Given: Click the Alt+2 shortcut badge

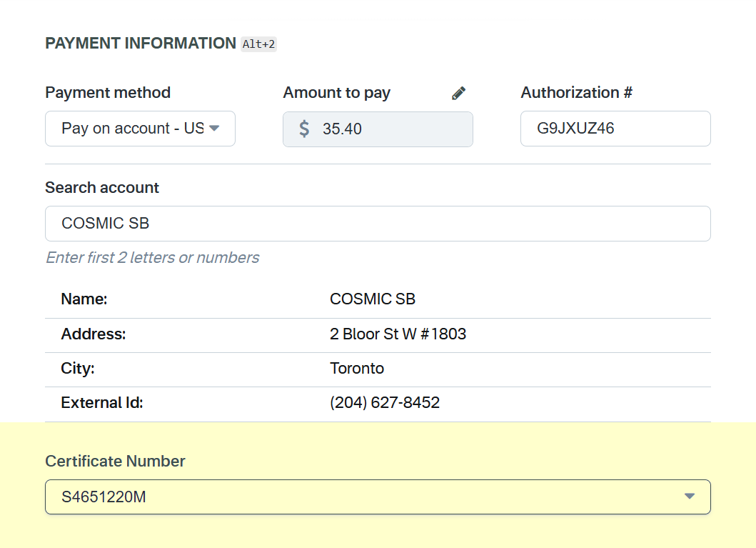Looking at the screenshot, I should click(x=258, y=44).
